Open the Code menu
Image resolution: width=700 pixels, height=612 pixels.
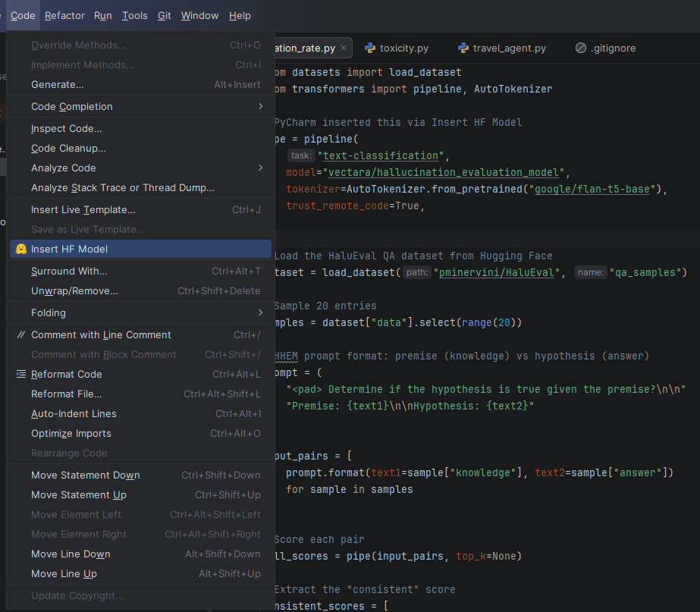23,16
